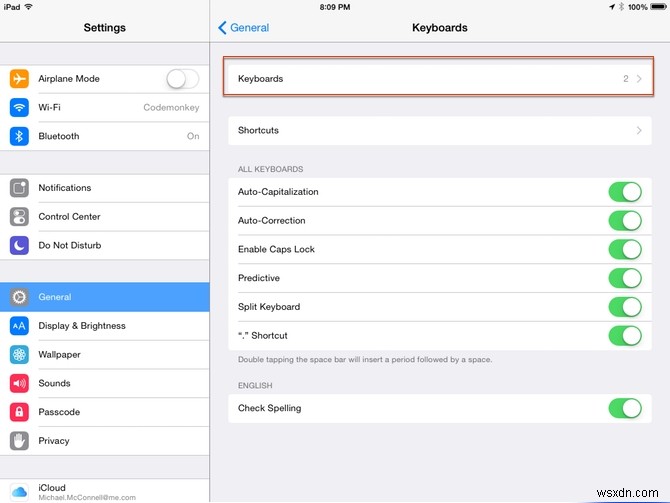Tap the Bluetooth icon in sidebar
Screen dimensions: 670x503
[x=19, y=136]
